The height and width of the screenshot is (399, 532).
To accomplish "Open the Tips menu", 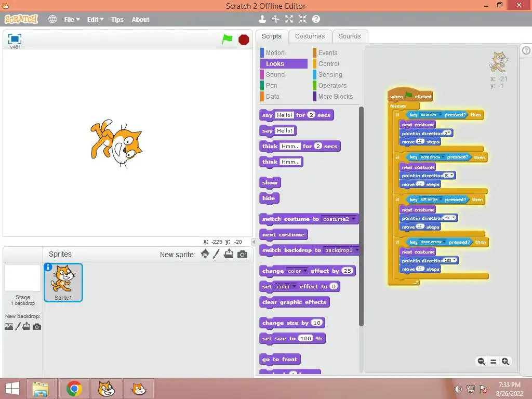I will (x=117, y=20).
